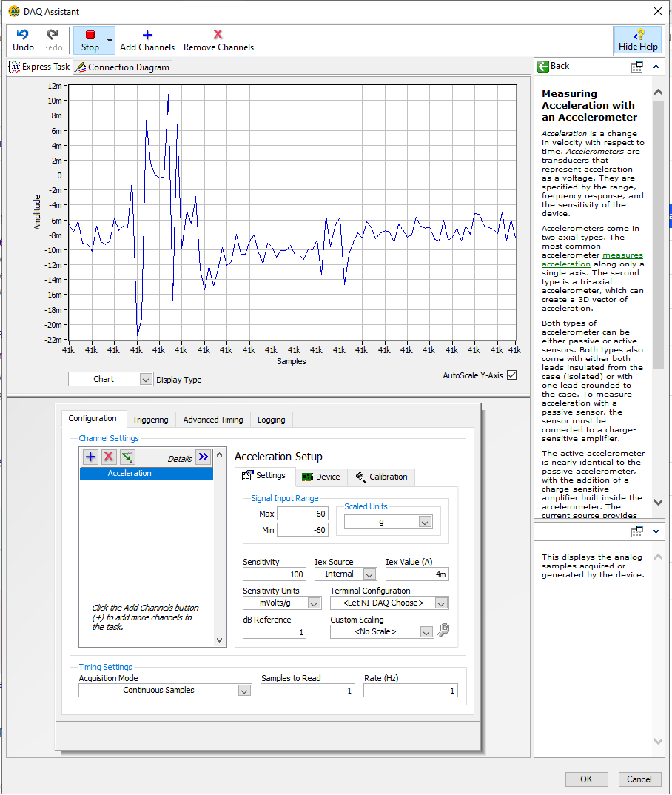
Task: Open the 'measures acceleration' help link
Action: [592, 260]
